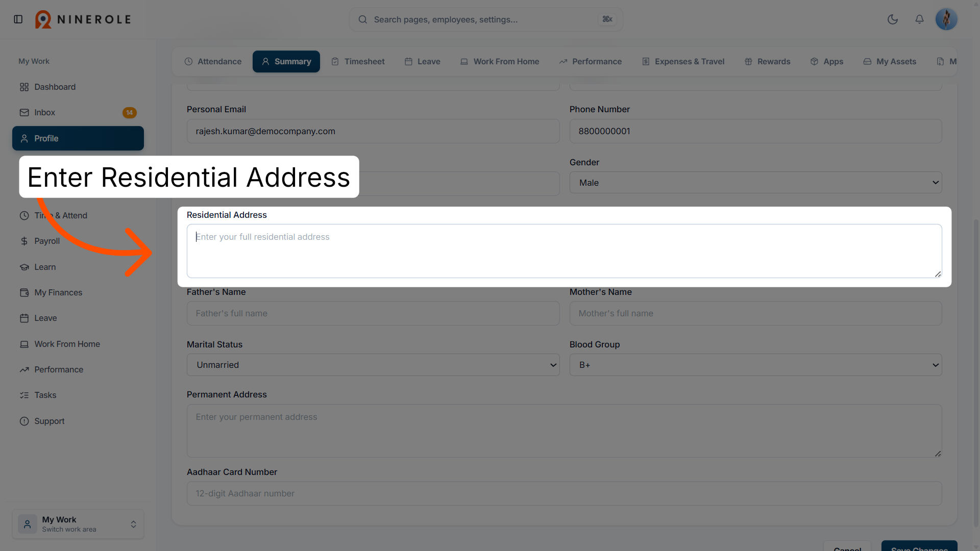This screenshot has width=980, height=551.
Task: Switch to Timesheet tab
Action: [358, 61]
